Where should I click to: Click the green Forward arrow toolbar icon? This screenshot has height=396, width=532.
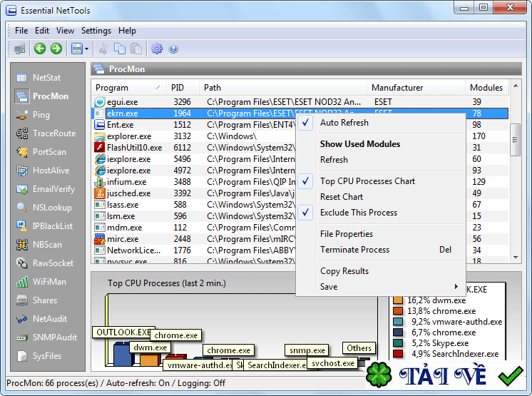56,49
